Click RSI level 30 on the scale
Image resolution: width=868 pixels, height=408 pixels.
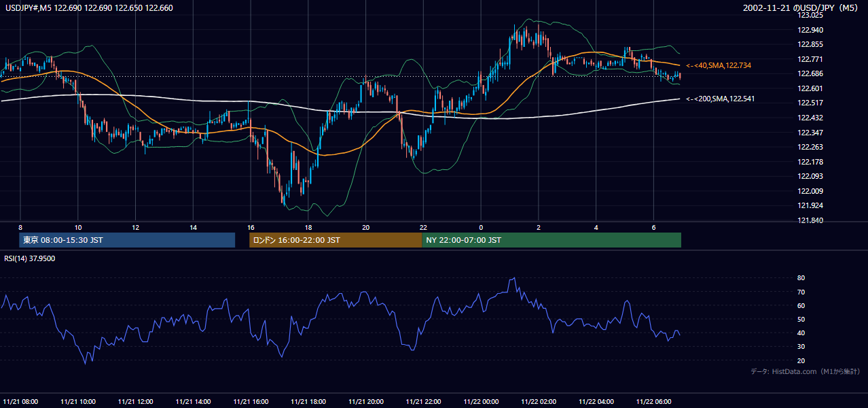pyautogui.click(x=801, y=347)
